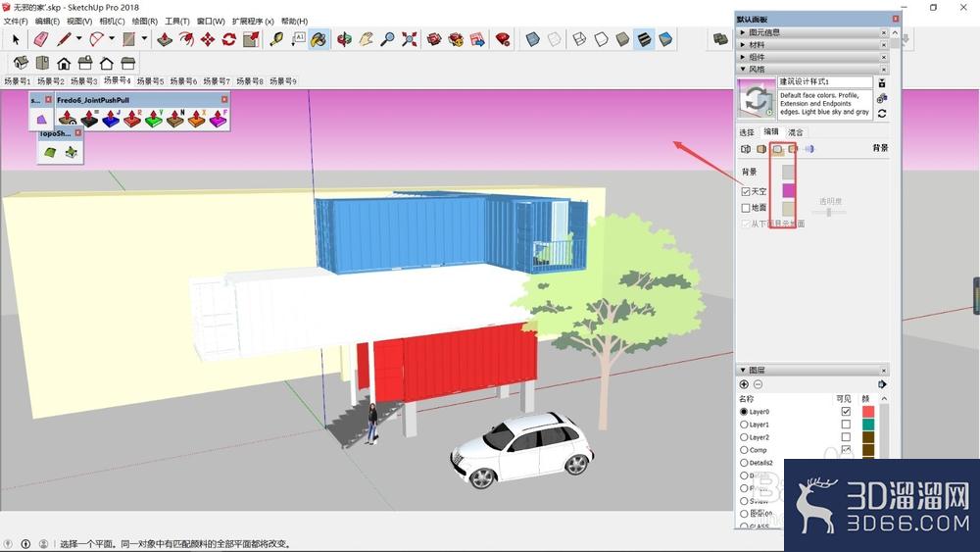This screenshot has height=552, width=980.
Task: Toggle Layer1 visibility checkbox
Action: click(846, 425)
